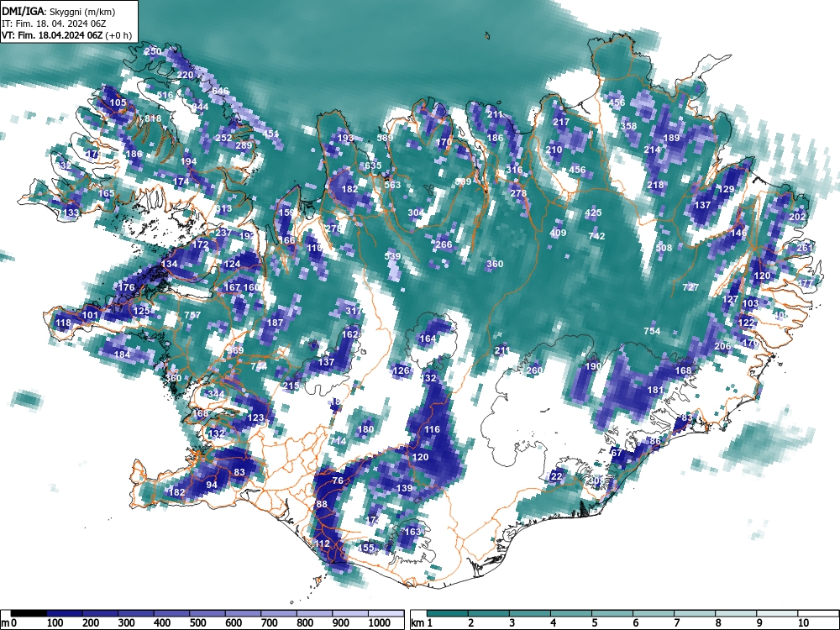Click the 'km 1' legend label
The height and width of the screenshot is (630, 840).
point(423,623)
